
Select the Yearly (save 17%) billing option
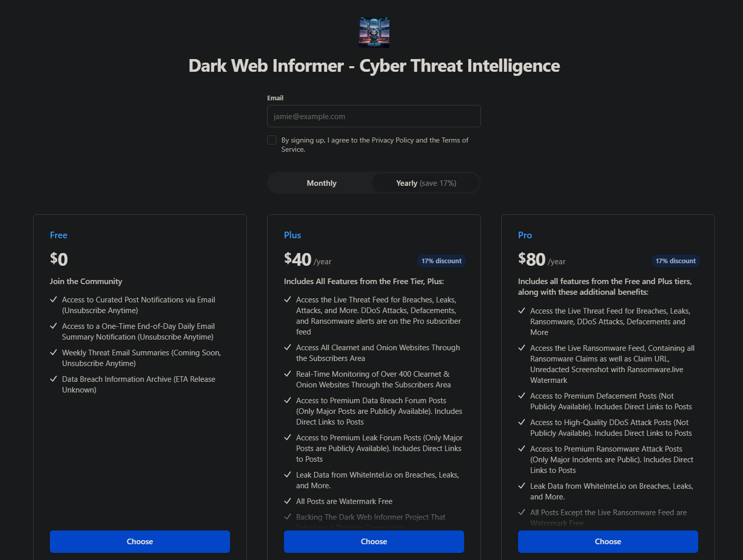point(426,183)
